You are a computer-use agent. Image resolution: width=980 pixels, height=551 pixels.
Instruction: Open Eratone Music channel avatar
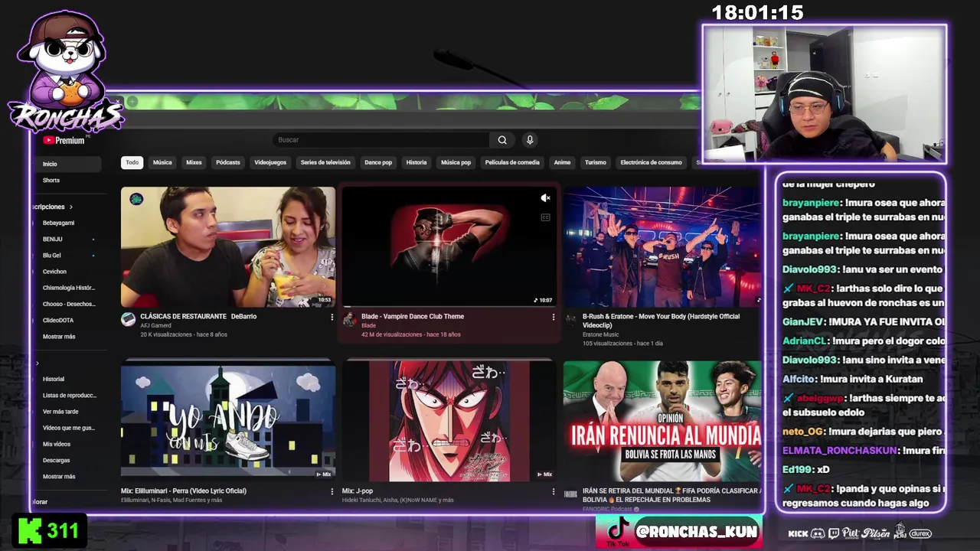pyautogui.click(x=570, y=319)
